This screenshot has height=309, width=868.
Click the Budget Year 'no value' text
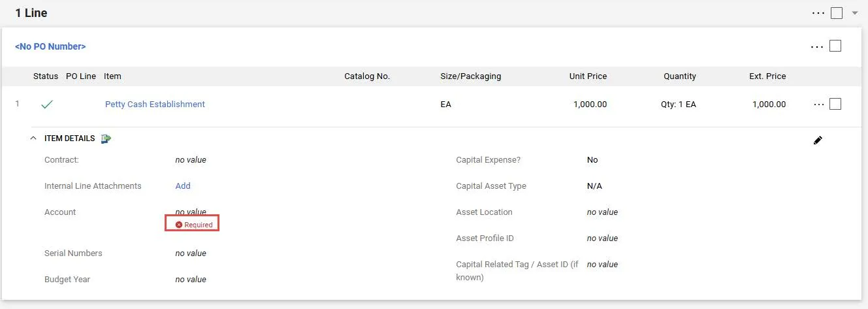pyautogui.click(x=191, y=279)
